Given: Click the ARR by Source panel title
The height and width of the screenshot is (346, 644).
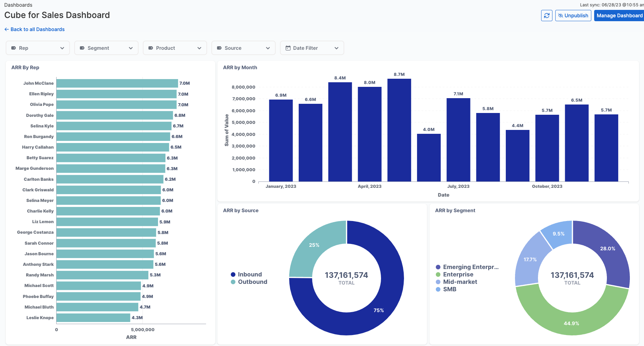Looking at the screenshot, I should click(x=241, y=210).
